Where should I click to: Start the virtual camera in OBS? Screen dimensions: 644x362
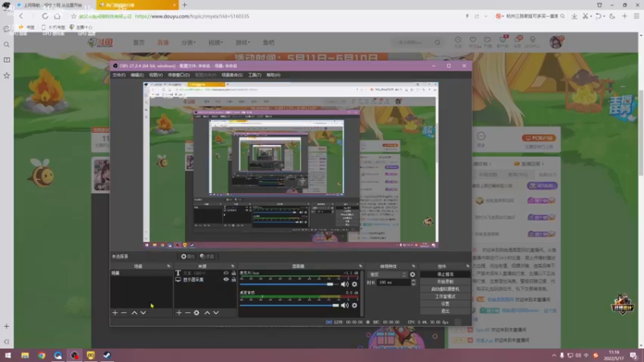click(x=445, y=289)
